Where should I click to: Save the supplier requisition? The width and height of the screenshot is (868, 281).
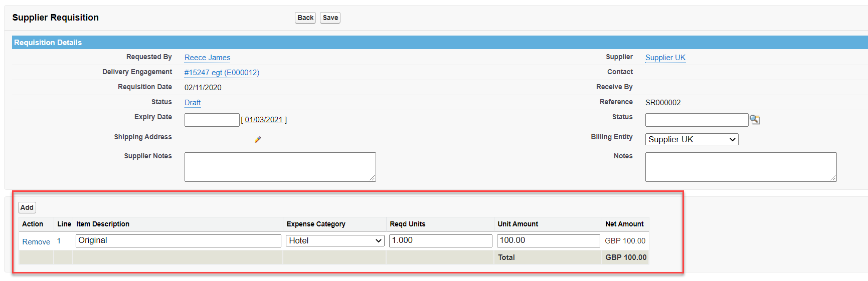pos(330,18)
